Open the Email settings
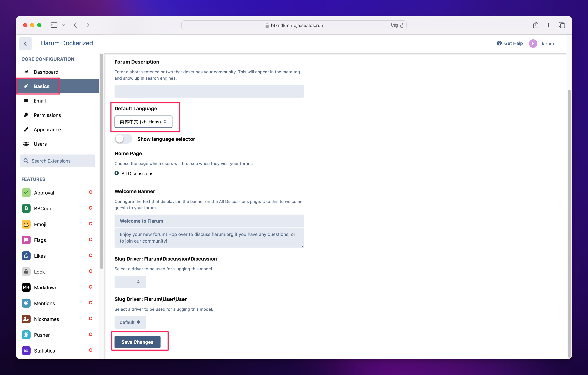 (58, 101)
